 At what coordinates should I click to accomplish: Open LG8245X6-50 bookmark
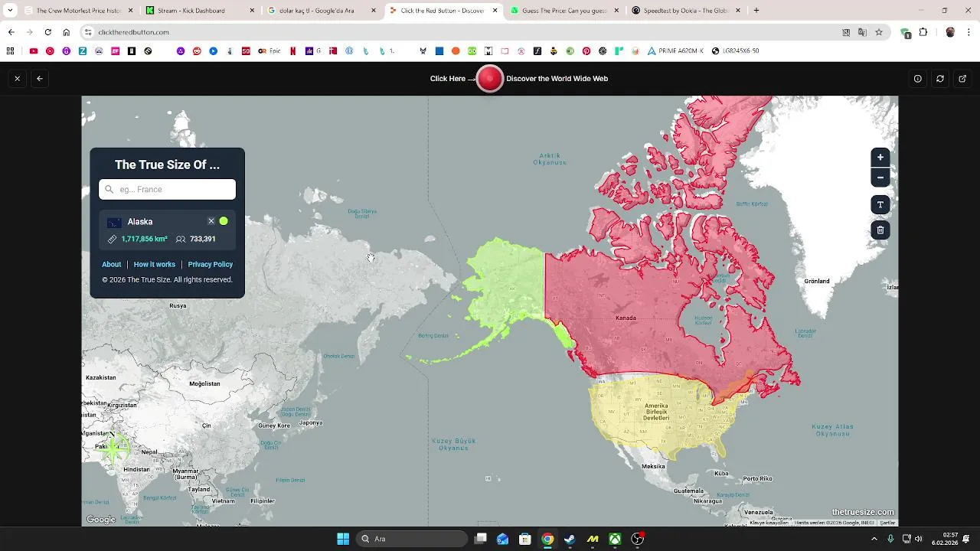pyautogui.click(x=735, y=51)
